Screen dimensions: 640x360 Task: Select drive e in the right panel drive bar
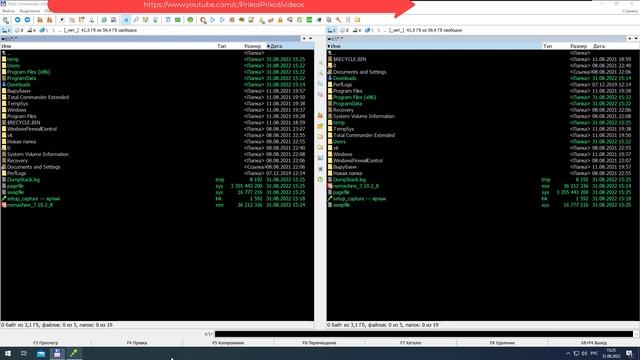[x=357, y=30]
